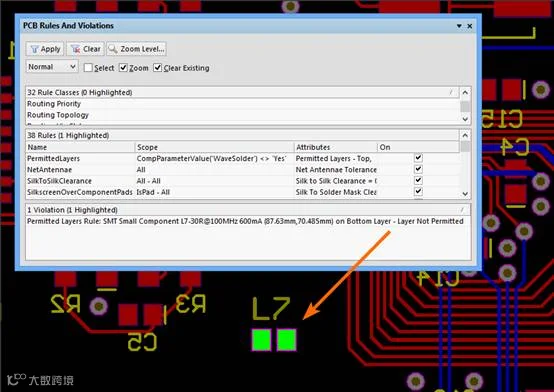Screen dimensions: 554x392
Task: Click the C5 designator on the PCB
Action: (x=142, y=341)
